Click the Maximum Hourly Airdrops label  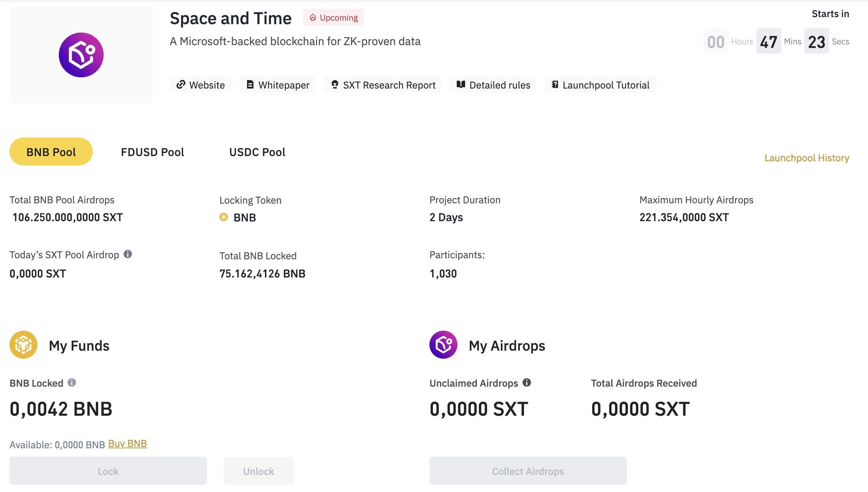696,200
